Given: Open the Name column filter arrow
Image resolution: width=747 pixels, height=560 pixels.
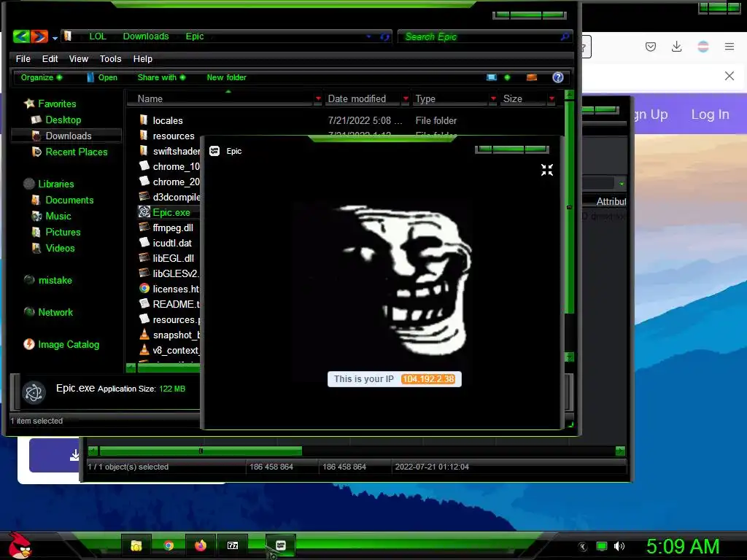Looking at the screenshot, I should click(x=318, y=98).
